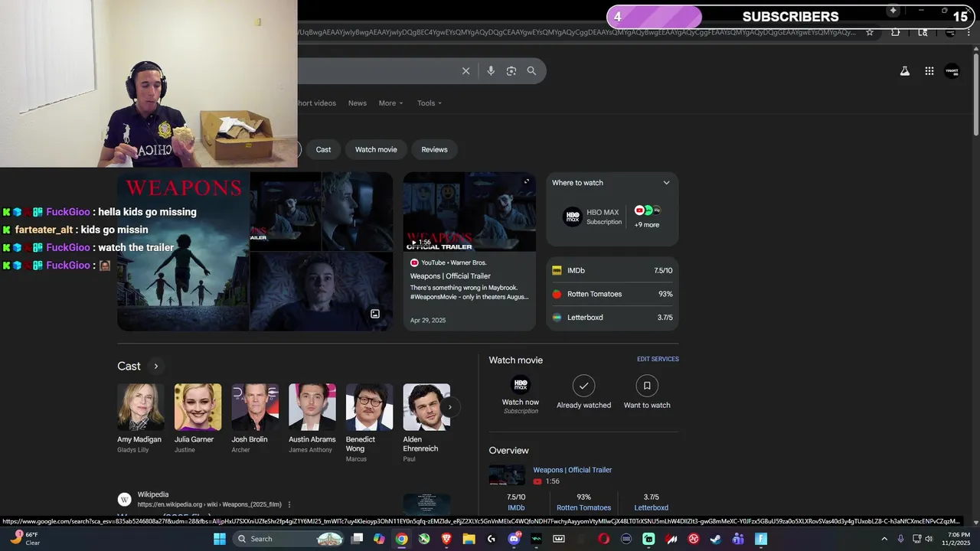Click Watch now on HBO Max
Image resolution: width=980 pixels, height=551 pixels.
521,395
